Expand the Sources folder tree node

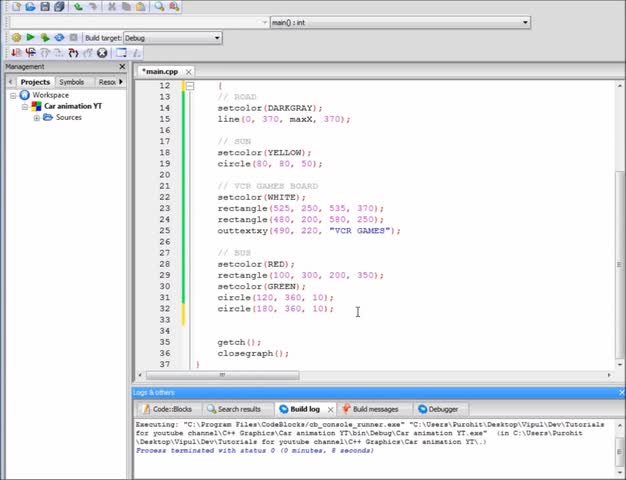[x=36, y=118]
